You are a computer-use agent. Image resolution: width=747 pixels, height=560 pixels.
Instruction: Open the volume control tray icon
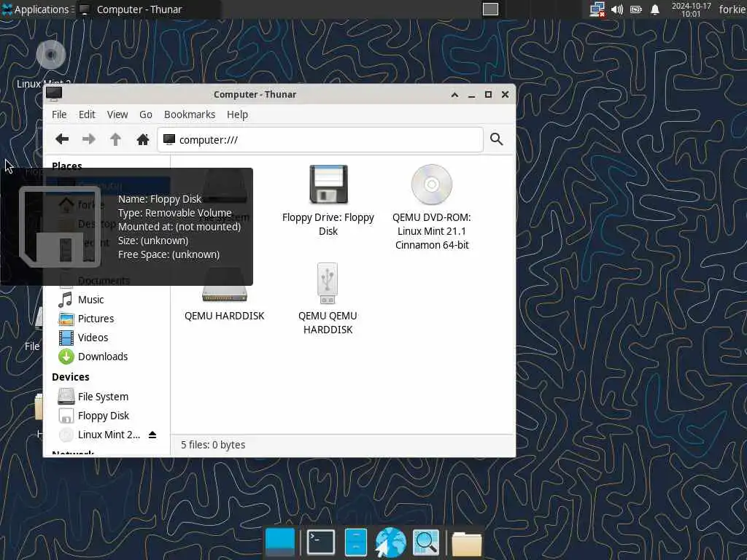[617, 9]
